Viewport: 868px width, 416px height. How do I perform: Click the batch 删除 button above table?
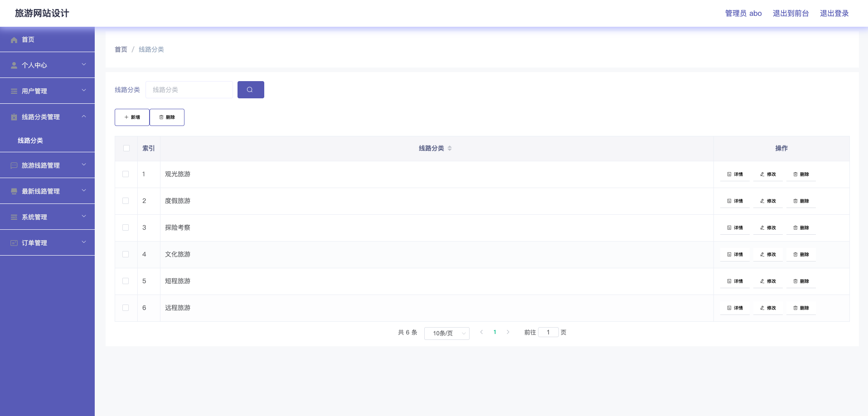pos(167,117)
